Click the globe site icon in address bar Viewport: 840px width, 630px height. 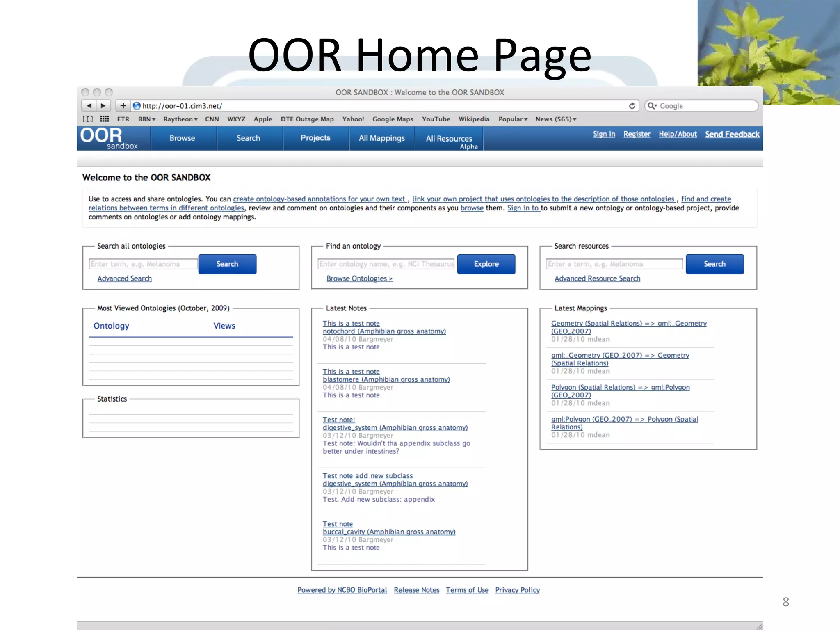pyautogui.click(x=137, y=106)
